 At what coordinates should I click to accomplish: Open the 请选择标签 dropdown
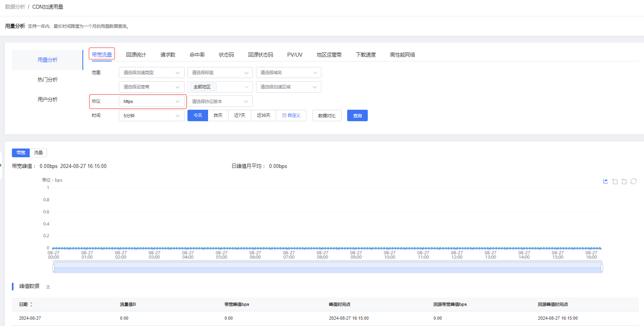220,72
